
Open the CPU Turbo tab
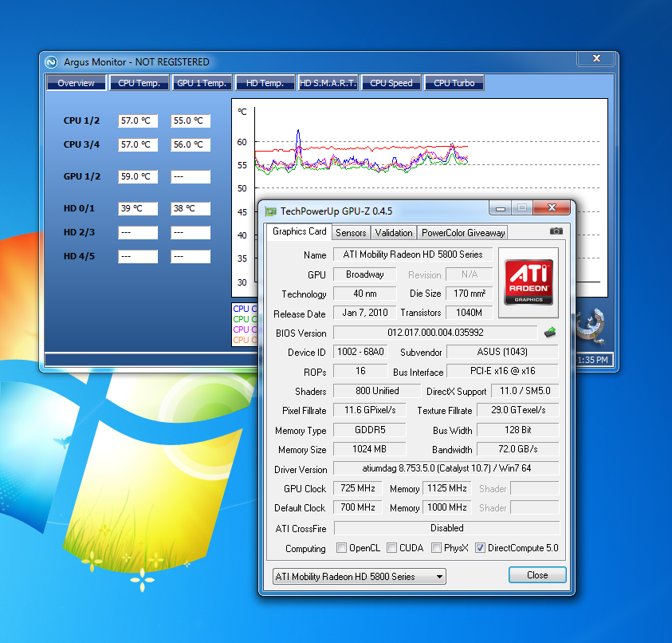454,83
